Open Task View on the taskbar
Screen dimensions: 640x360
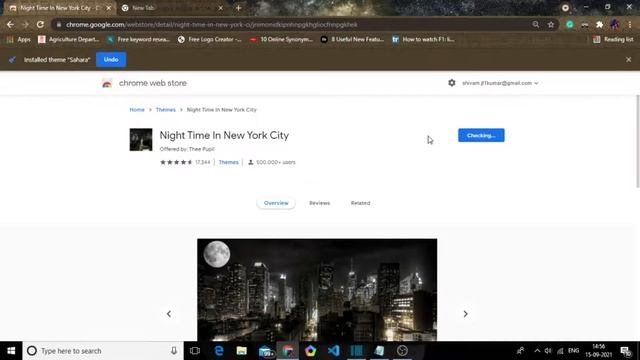195,351
